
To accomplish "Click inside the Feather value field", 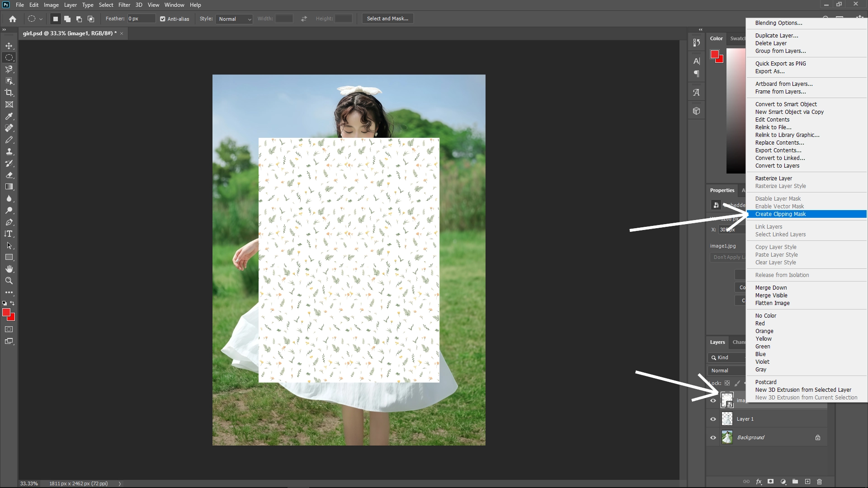I will click(x=141, y=19).
